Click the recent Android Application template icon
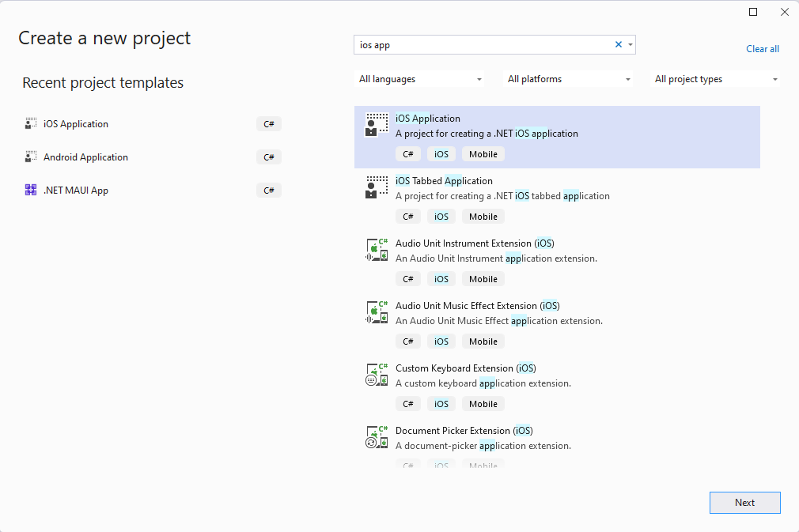This screenshot has height=532, width=799. 31,157
